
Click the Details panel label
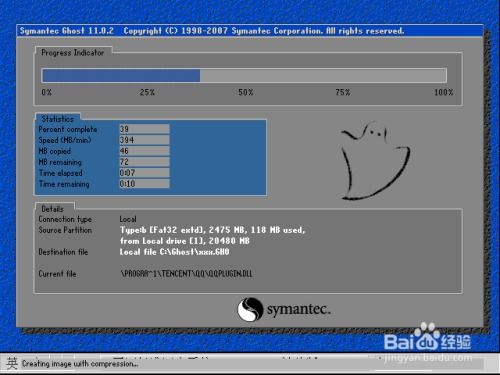pyautogui.click(x=52, y=209)
